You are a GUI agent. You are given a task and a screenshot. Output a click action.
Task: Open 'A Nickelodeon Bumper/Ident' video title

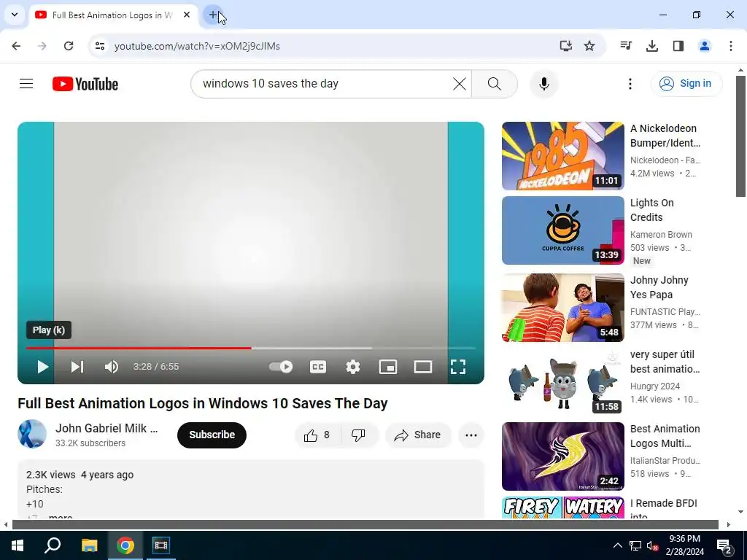pyautogui.click(x=665, y=136)
